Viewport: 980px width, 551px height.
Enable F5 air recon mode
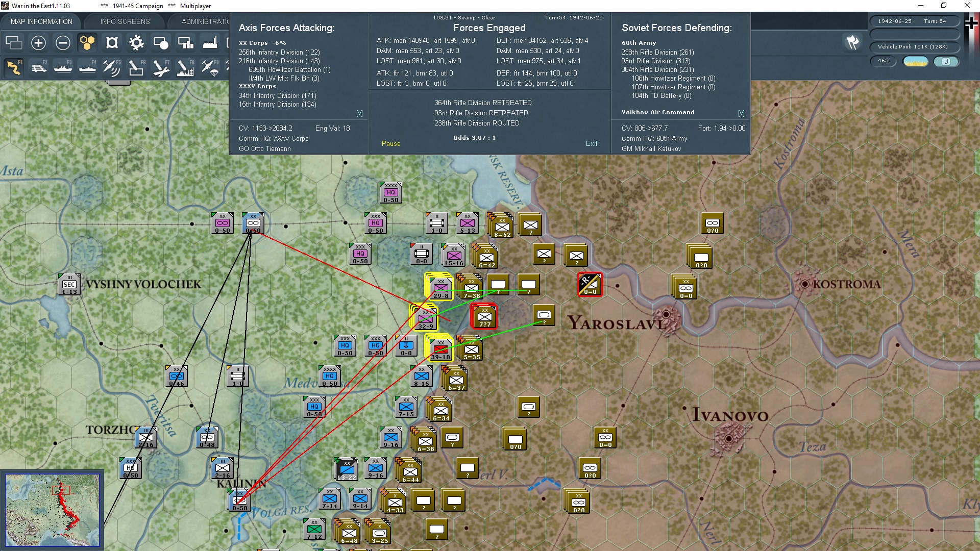point(112,67)
